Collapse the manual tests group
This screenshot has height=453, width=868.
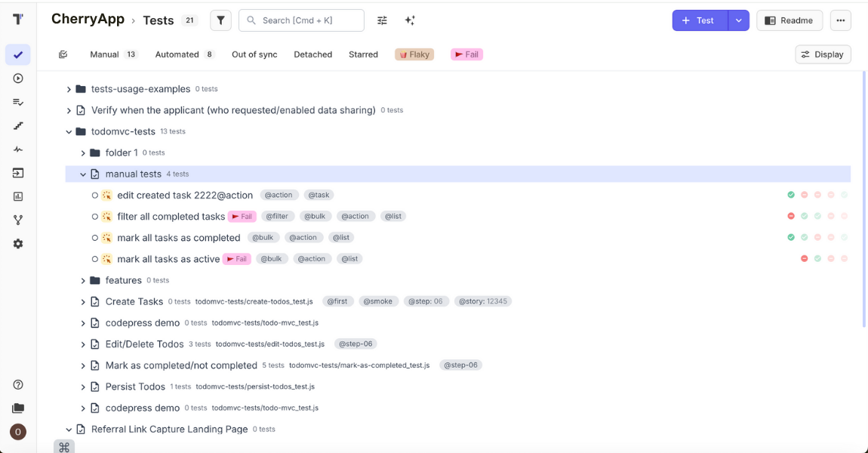83,174
